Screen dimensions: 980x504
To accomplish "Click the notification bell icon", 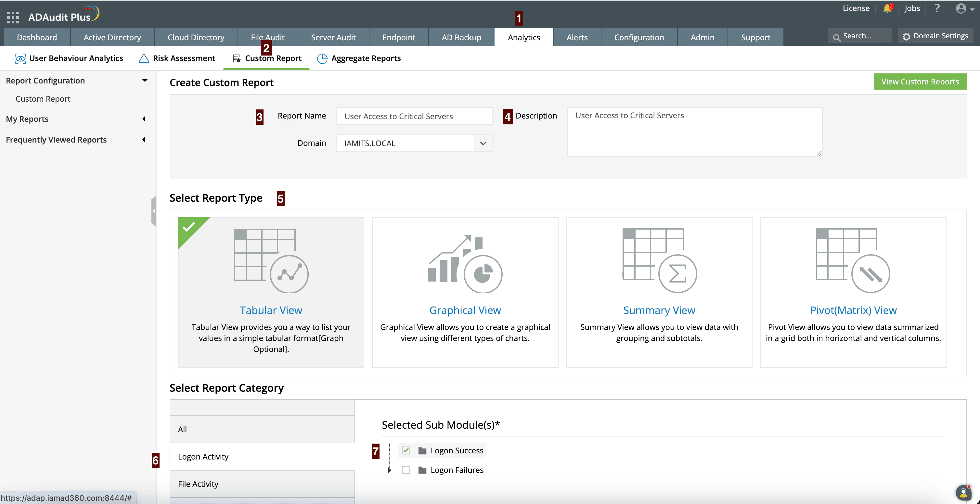I will click(887, 8).
